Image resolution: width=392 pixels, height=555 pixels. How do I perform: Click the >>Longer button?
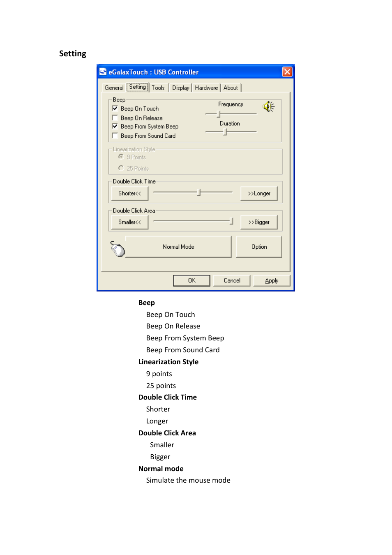[259, 193]
